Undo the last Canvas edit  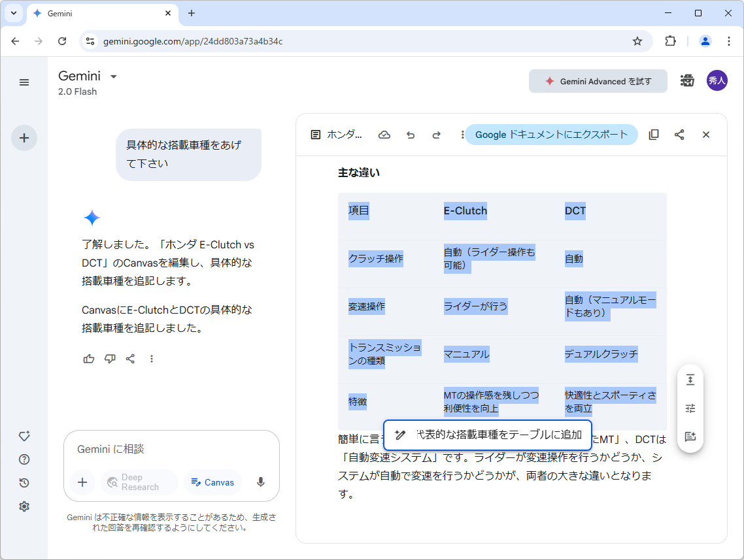click(x=411, y=135)
